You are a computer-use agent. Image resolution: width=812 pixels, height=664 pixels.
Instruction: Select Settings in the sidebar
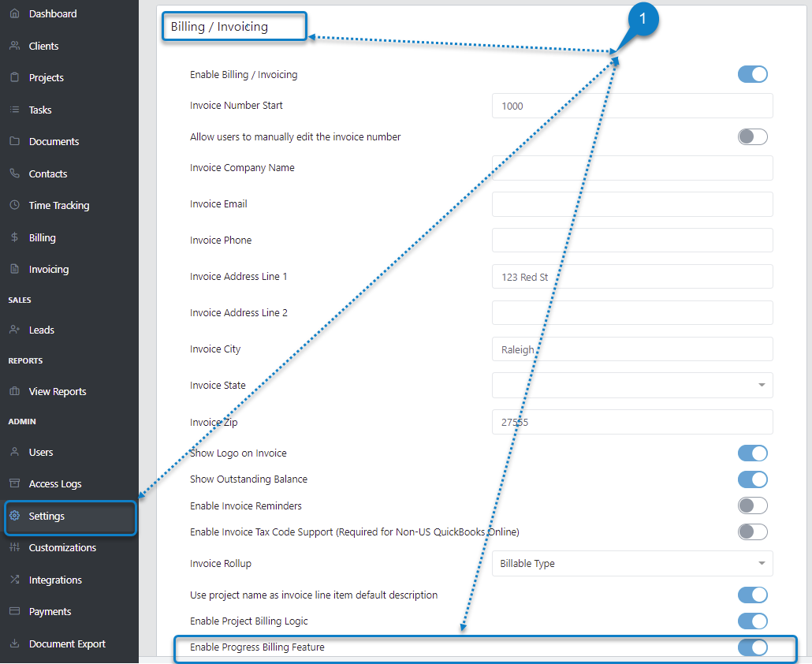(46, 516)
